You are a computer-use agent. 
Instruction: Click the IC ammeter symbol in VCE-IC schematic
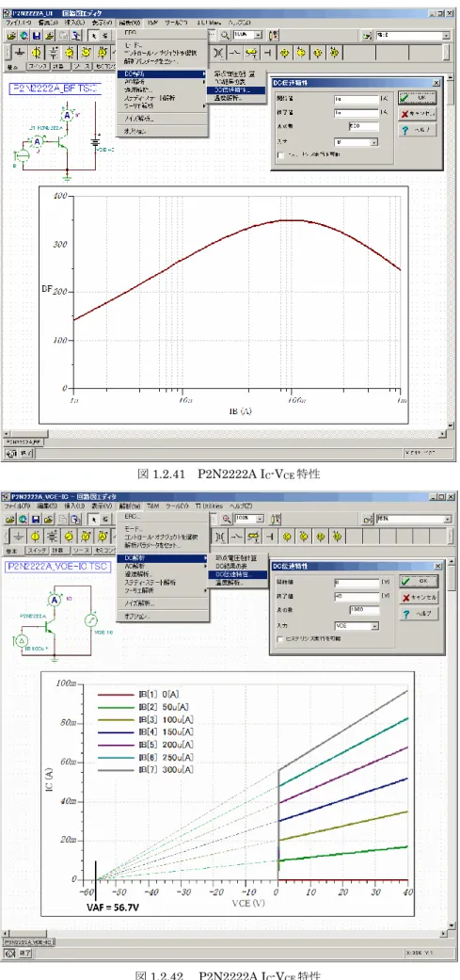coord(55,599)
